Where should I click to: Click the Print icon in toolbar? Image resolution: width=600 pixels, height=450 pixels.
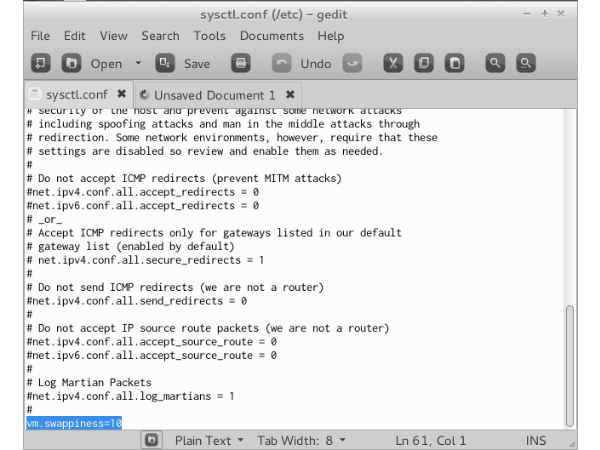241,63
